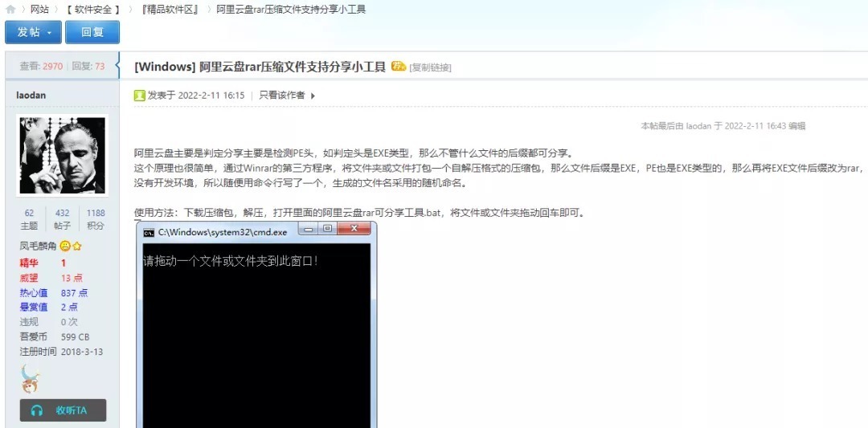Screen dimensions: 868x428
Task: View the 432 帖子 count
Action: click(x=62, y=219)
